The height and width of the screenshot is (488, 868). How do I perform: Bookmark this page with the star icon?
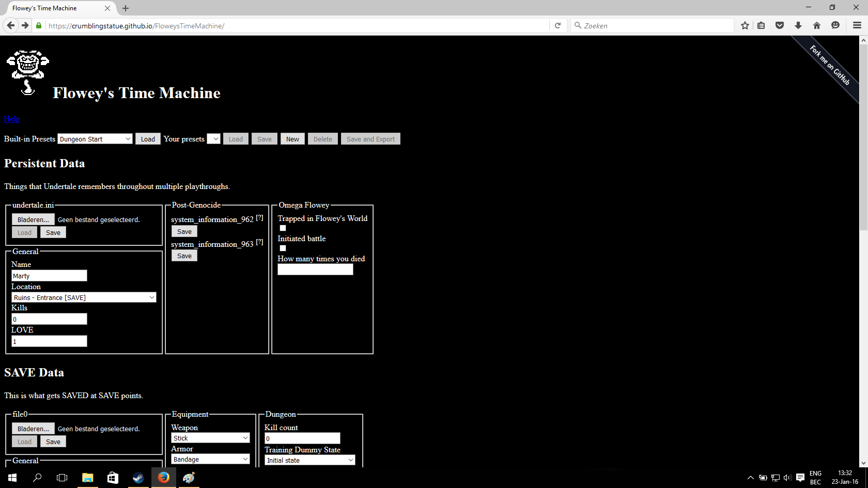(x=745, y=25)
